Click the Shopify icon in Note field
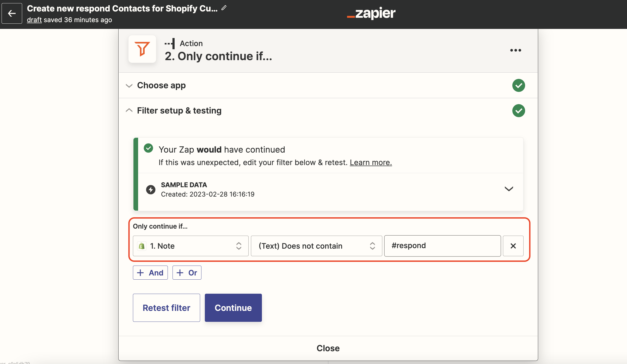This screenshot has width=627, height=364. coord(142,246)
